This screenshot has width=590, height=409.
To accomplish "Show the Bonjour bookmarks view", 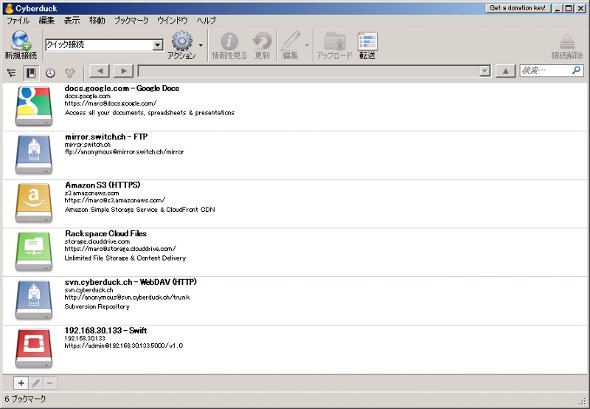I will (70, 73).
